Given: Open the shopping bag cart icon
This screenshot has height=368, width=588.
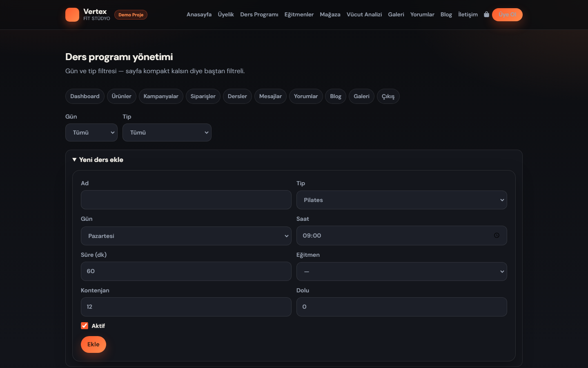Looking at the screenshot, I should click(486, 14).
